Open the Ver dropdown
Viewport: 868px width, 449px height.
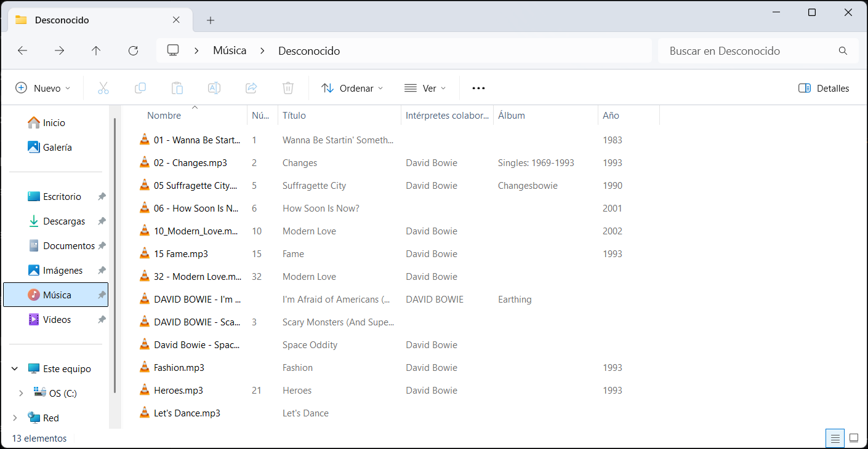(425, 88)
